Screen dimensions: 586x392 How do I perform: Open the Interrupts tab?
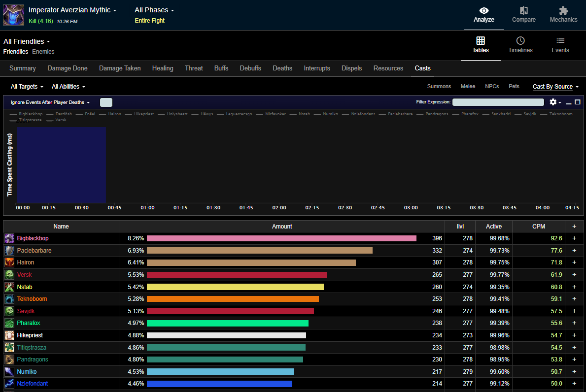tap(316, 68)
